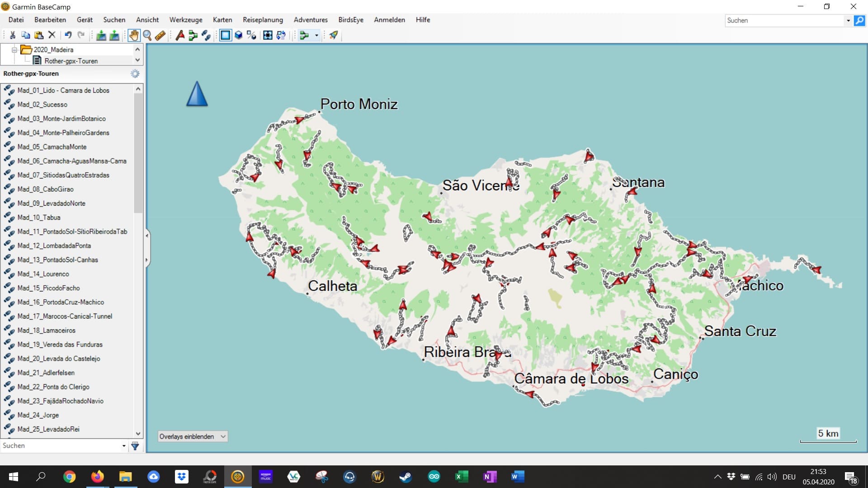Click the blue north compass arrow
Viewport: 868px width, 488px height.
coord(197,94)
